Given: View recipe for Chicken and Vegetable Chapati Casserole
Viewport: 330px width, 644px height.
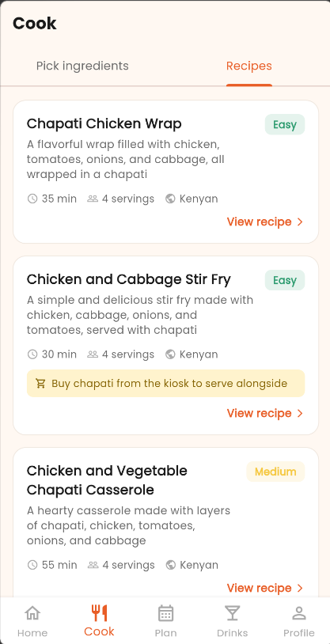Looking at the screenshot, I should click(x=265, y=588).
